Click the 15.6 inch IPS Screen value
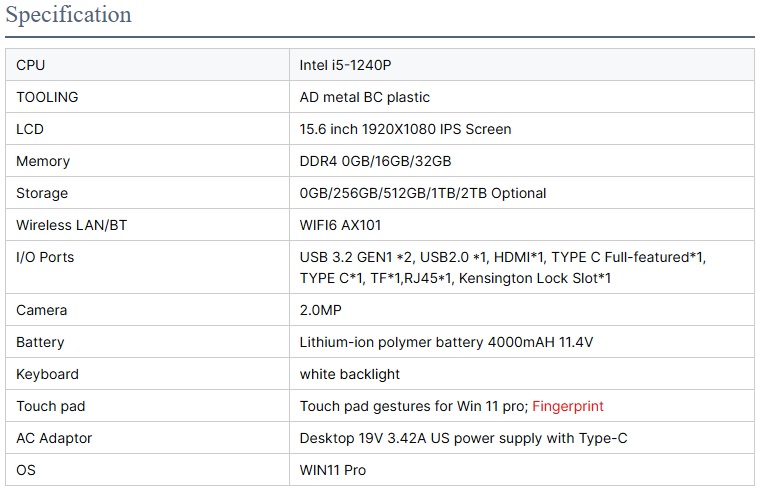Screen dimensions: 760x494 (x=405, y=129)
